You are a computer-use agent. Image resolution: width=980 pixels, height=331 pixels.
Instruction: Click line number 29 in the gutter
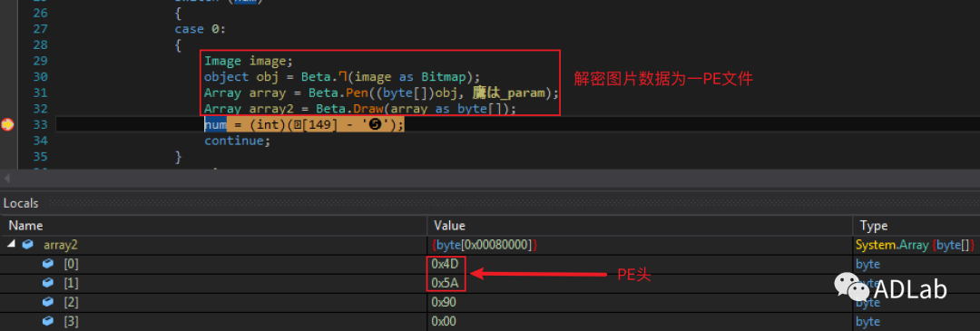coord(40,61)
